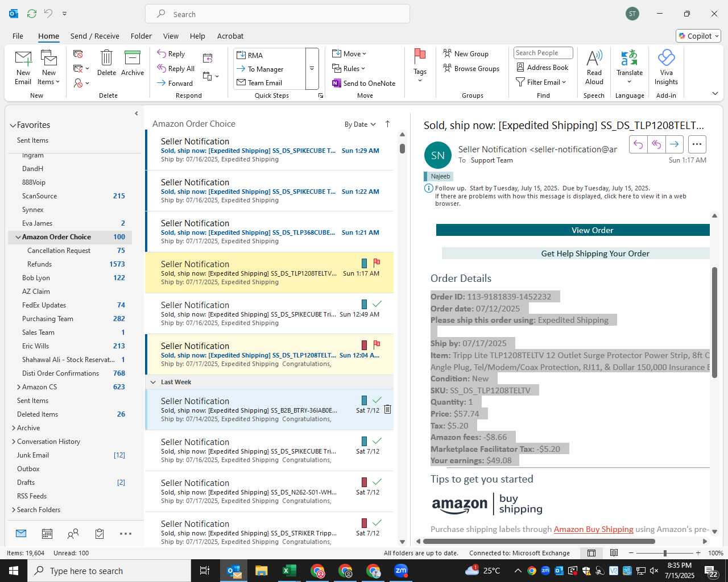Open the View tab
This screenshot has width=728, height=582.
click(171, 36)
